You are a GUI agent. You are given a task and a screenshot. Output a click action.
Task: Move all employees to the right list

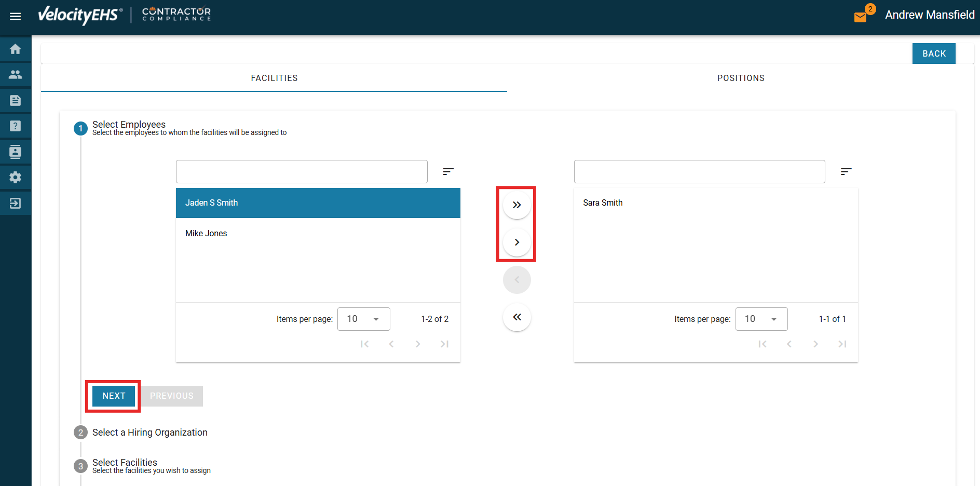[x=516, y=205]
